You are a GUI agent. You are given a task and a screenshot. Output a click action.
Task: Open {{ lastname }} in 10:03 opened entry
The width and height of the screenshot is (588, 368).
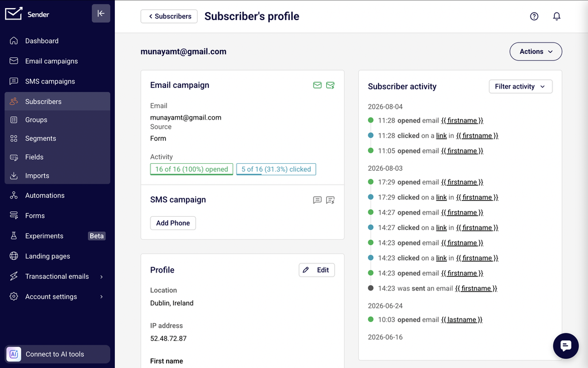[x=462, y=320]
